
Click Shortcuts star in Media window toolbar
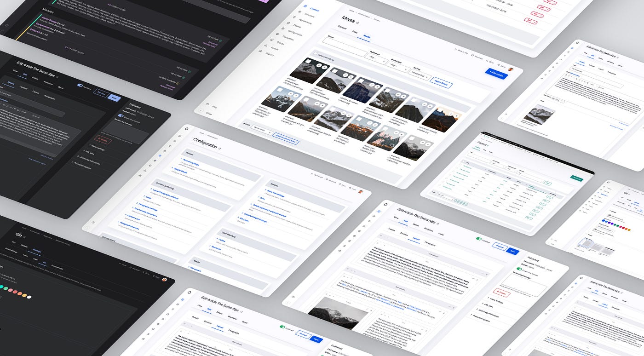pyautogui.click(x=472, y=56)
